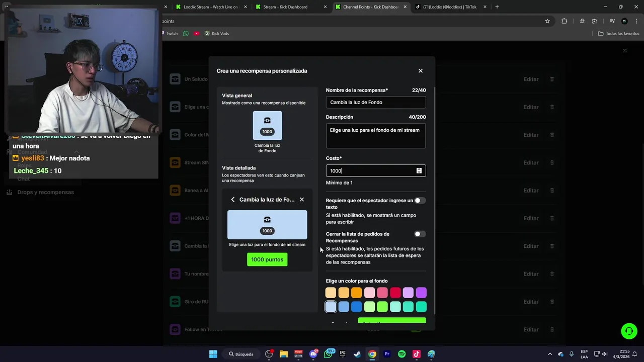Open Epic Games Launcher from taskbar

[x=343, y=354]
